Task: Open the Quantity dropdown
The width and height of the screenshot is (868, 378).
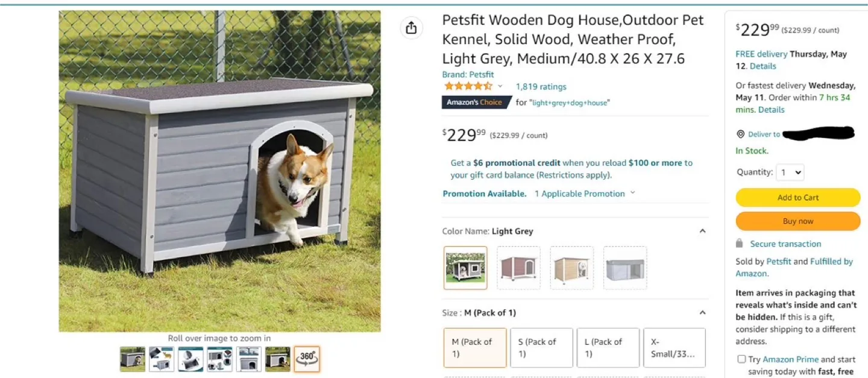Action: tap(790, 172)
